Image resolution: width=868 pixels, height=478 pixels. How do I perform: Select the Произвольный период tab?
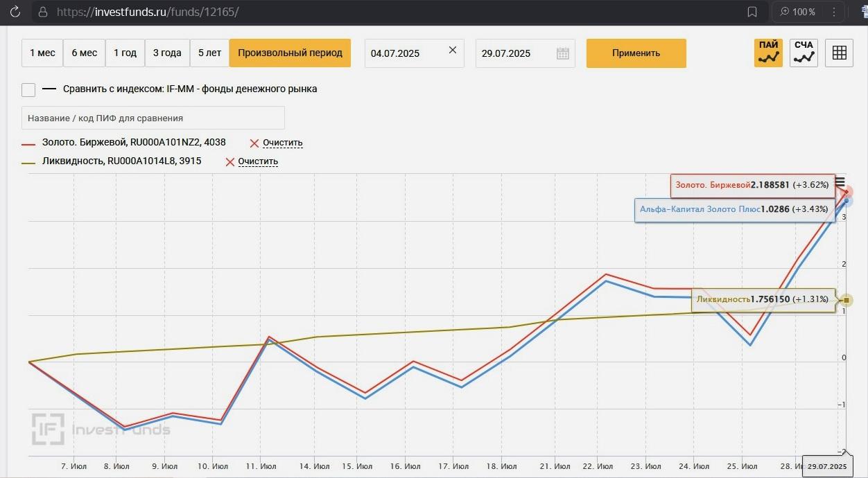290,53
